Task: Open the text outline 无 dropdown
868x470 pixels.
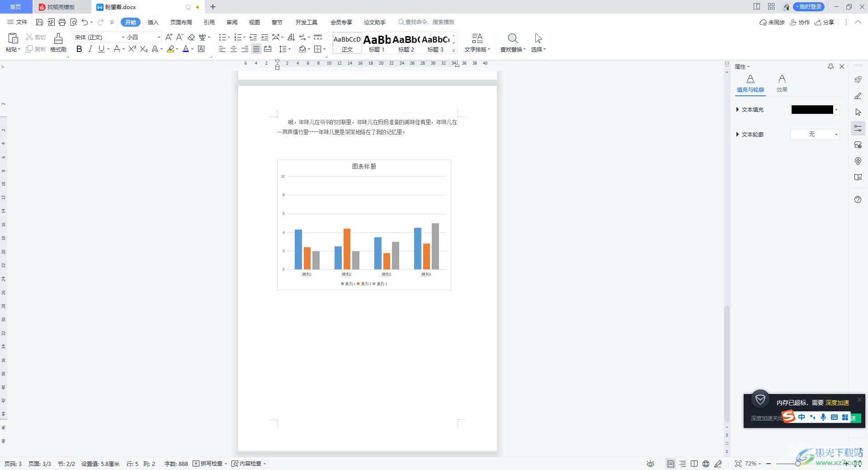Action: click(815, 134)
